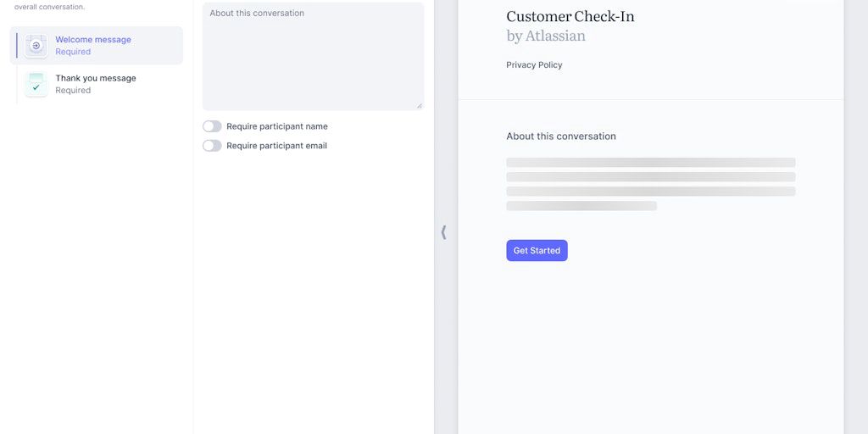Click the "Require participant name" label text

(276, 126)
